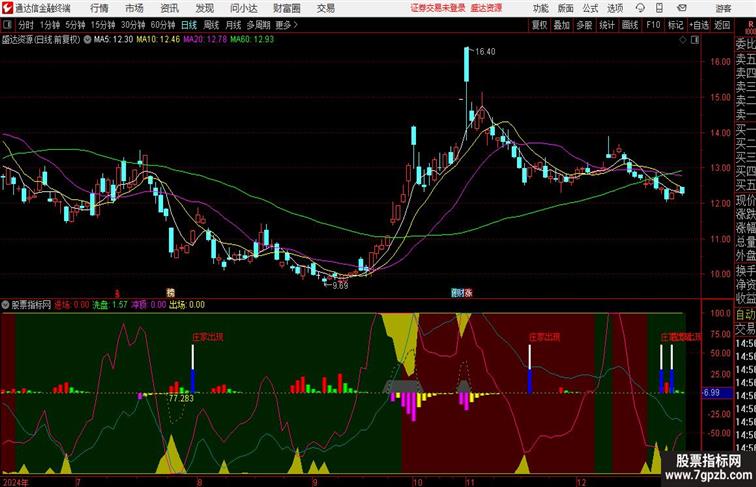
Task: Open the customer service headset icon
Action: coord(640,8)
